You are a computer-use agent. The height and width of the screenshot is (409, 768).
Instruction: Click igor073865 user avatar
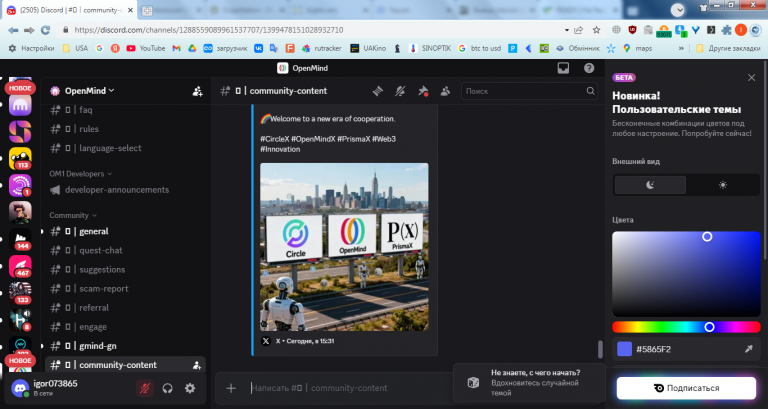click(20, 388)
